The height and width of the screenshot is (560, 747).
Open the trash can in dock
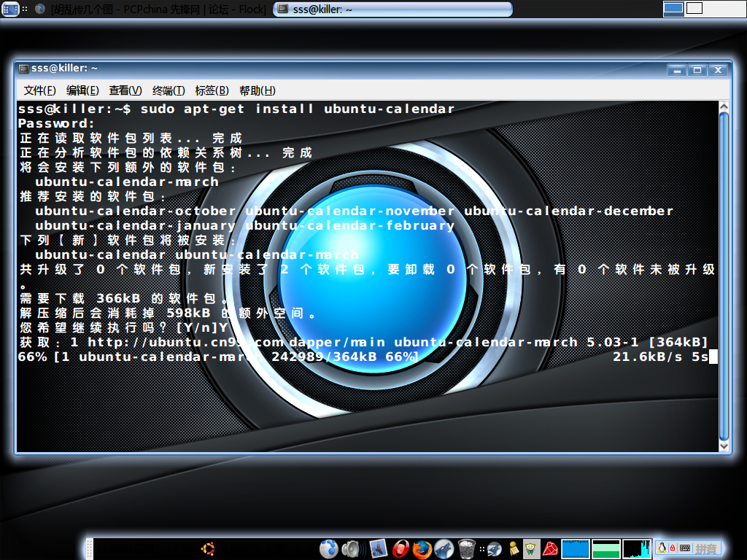pyautogui.click(x=466, y=549)
